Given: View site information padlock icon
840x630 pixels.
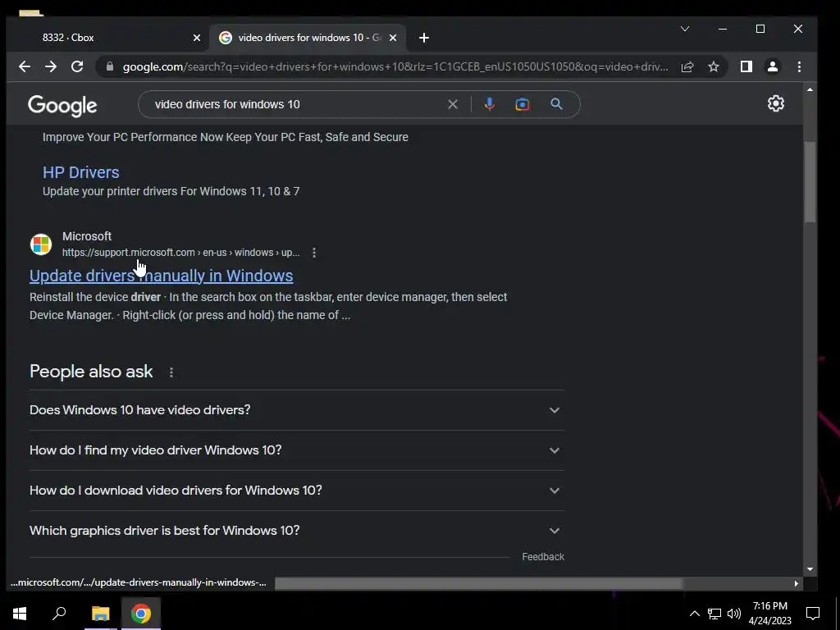Looking at the screenshot, I should tap(110, 66).
